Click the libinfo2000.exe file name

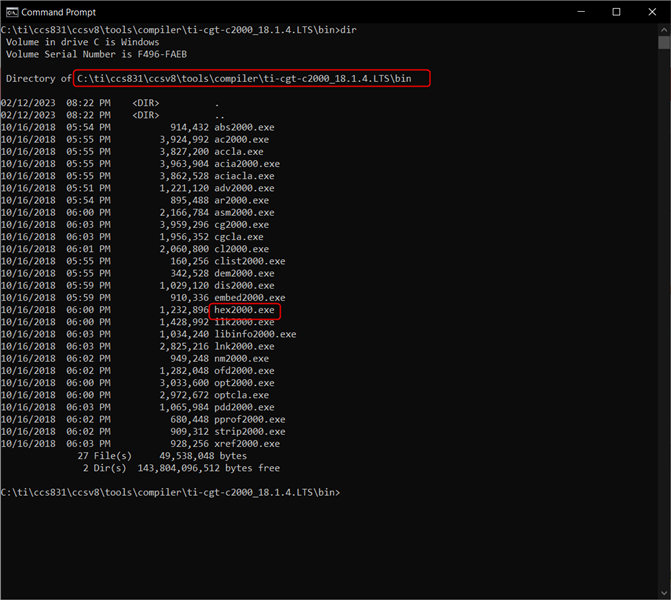(255, 334)
